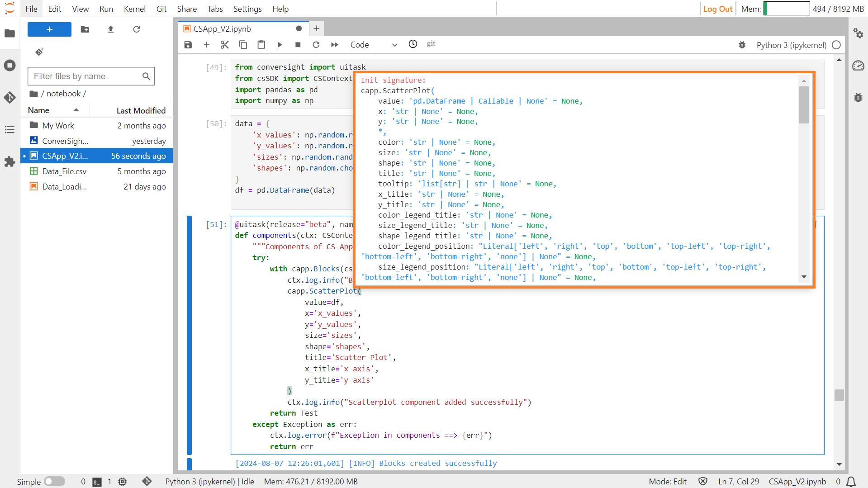The image size is (868, 488).
Task: Open the Edit menu
Action: tap(54, 9)
